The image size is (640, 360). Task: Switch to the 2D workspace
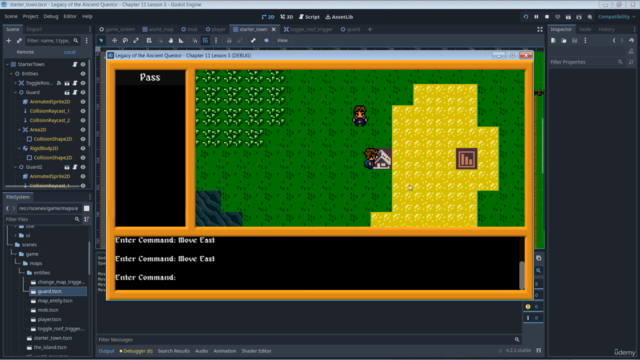268,17
